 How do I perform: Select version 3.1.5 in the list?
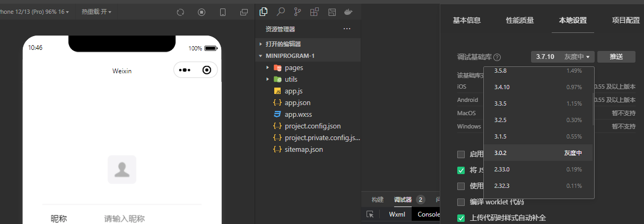coord(537,136)
